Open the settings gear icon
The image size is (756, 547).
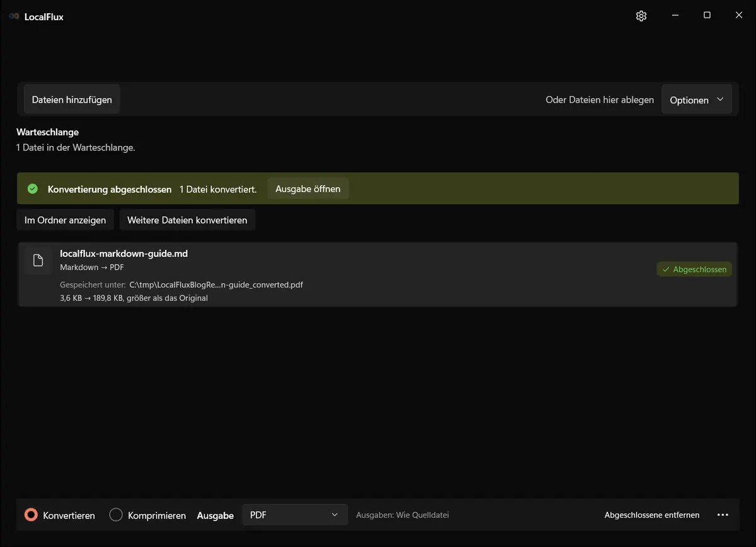pos(641,16)
